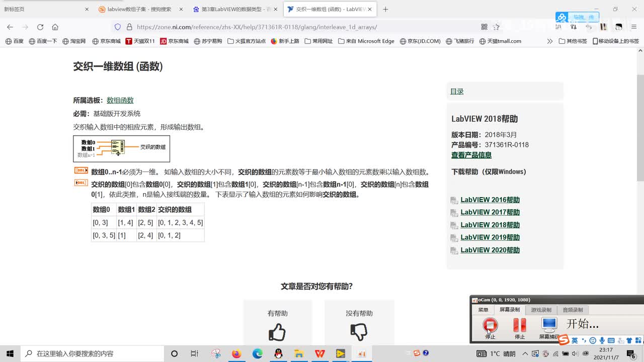Screen dimensions: 644x362
Task: Select the oCam 音频录制 tab
Action: [x=573, y=310]
